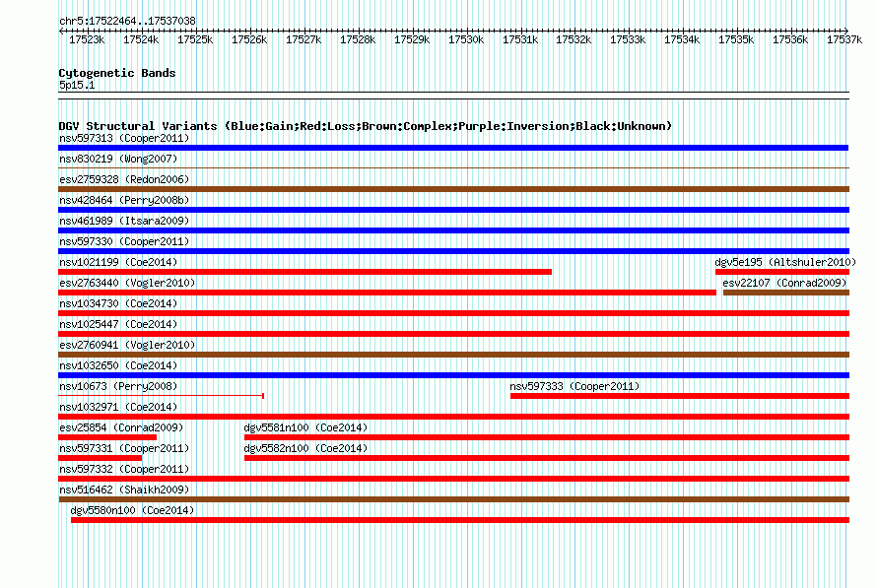Click the dgv5580n100 red loss bar
Screen dimensions: 877x588
460,520
